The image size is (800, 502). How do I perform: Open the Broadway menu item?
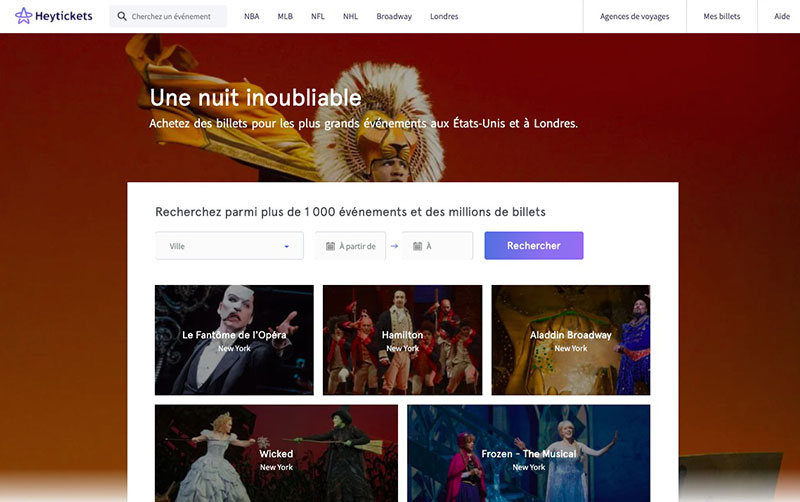[x=394, y=16]
